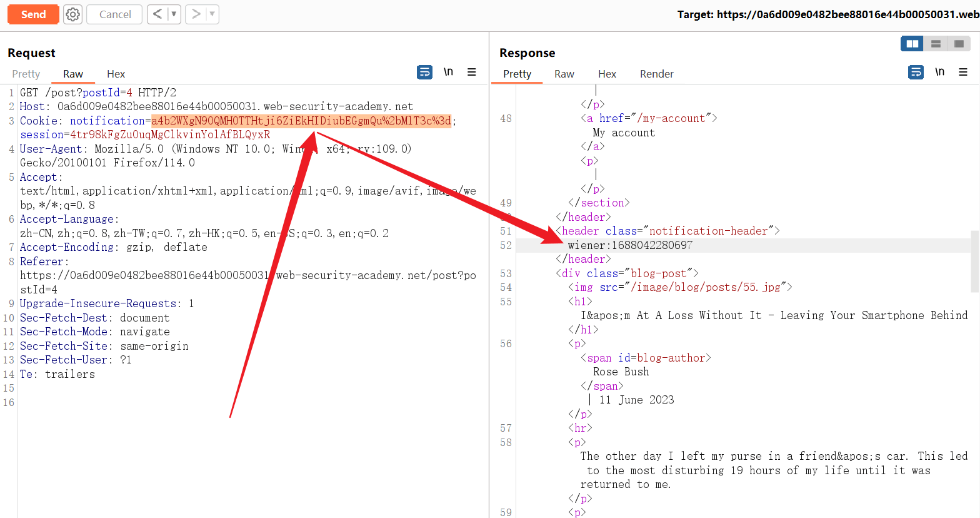The width and height of the screenshot is (980, 518).
Task: Select the Response Raw tab
Action: [564, 74]
